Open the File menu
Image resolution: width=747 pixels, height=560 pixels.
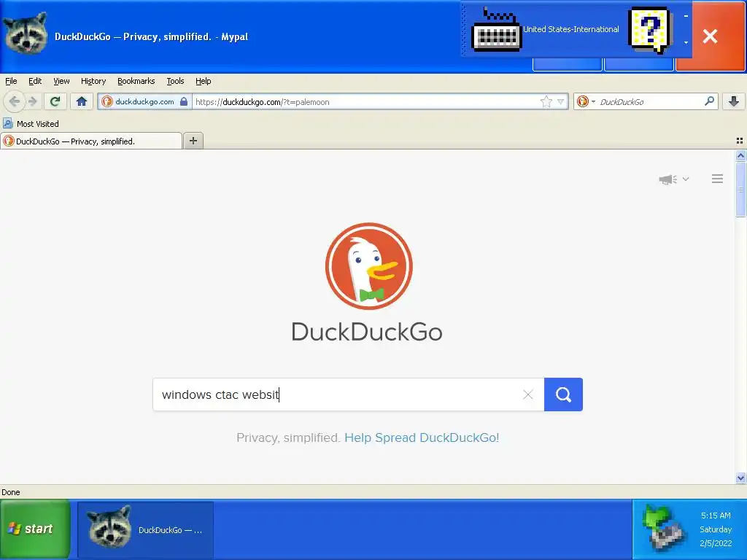tap(11, 81)
